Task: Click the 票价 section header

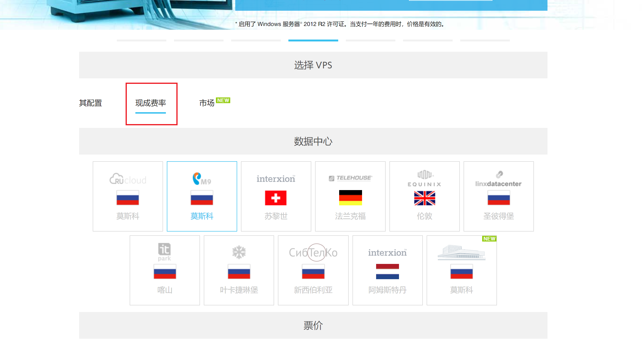Action: (x=313, y=325)
